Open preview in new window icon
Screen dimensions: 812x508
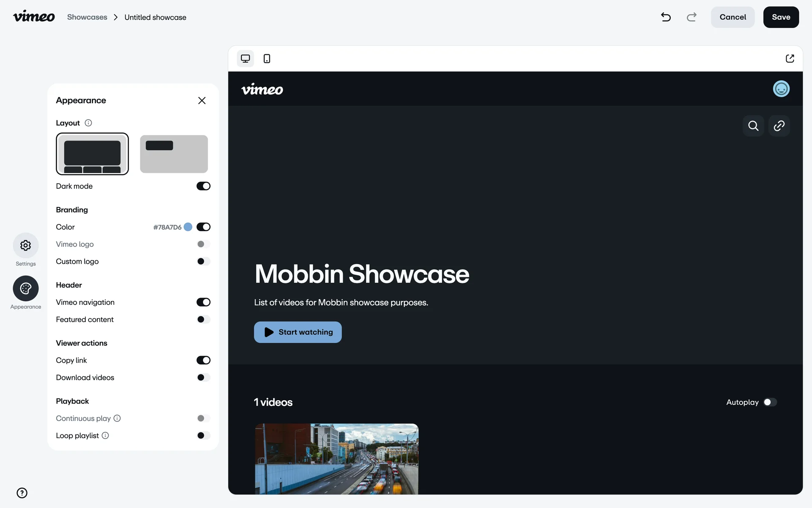click(x=790, y=58)
